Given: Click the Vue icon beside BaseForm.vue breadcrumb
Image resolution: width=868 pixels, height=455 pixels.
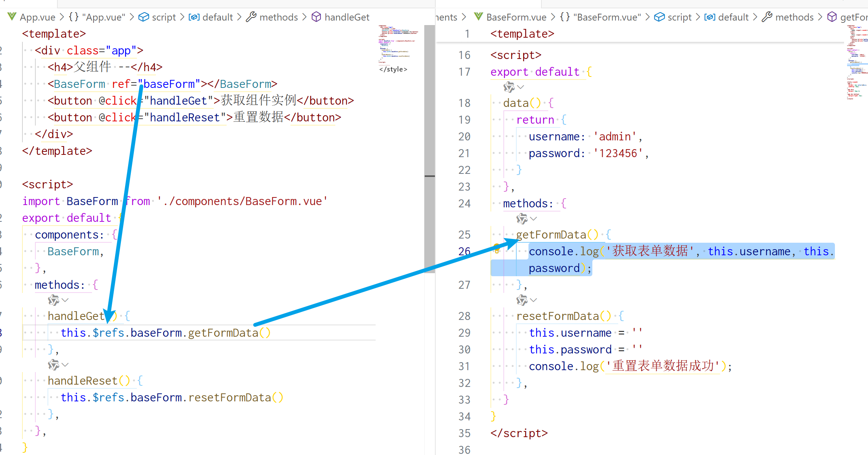Looking at the screenshot, I should point(479,17).
